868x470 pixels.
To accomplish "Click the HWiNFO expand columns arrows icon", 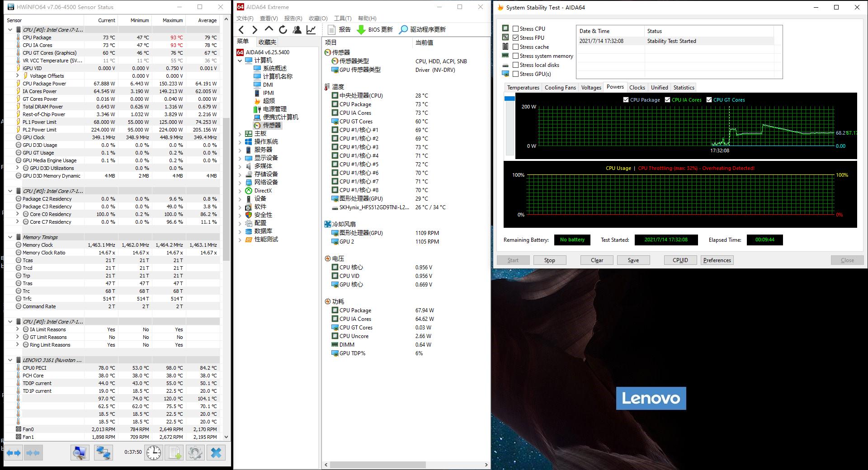I will point(14,452).
